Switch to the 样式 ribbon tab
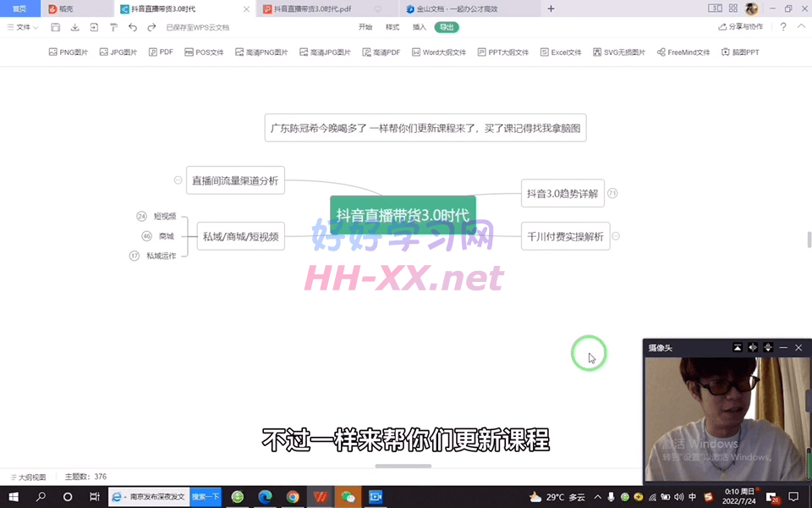 [392, 27]
